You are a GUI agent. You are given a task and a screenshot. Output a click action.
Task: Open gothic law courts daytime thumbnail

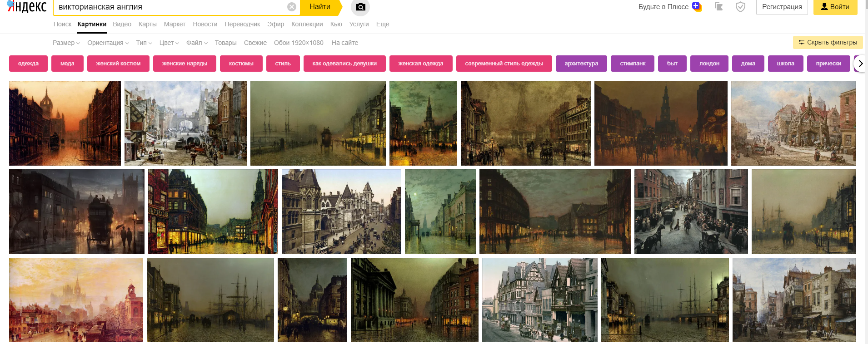tap(341, 211)
